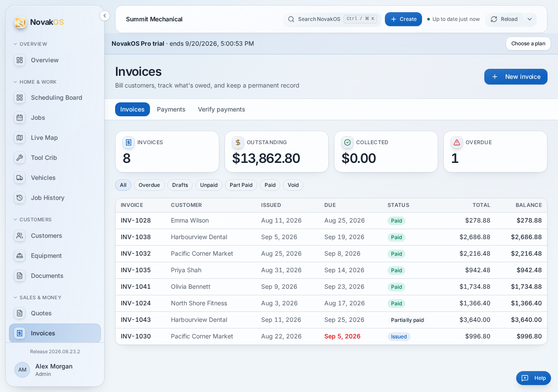The image size is (558, 392).
Task: Select the Invoices sidebar icon
Action: [20, 333]
